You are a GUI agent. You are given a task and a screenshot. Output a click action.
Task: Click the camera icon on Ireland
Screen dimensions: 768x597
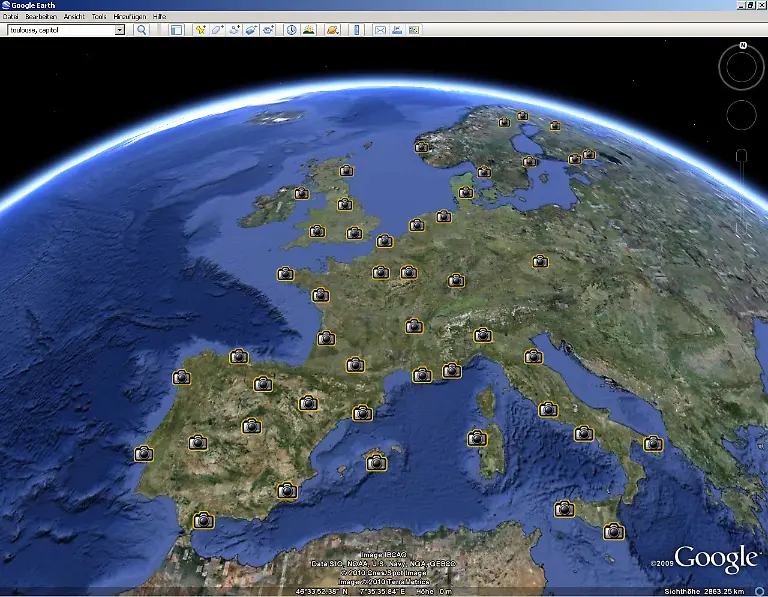click(x=302, y=193)
